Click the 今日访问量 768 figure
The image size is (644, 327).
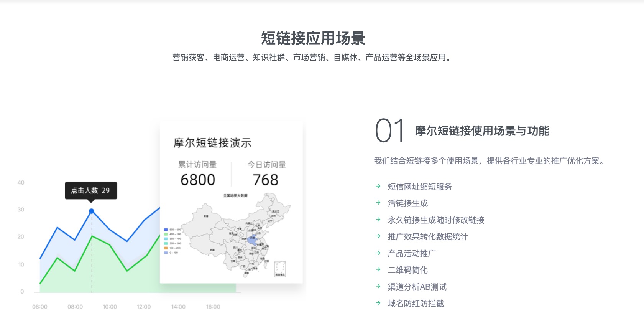(265, 180)
